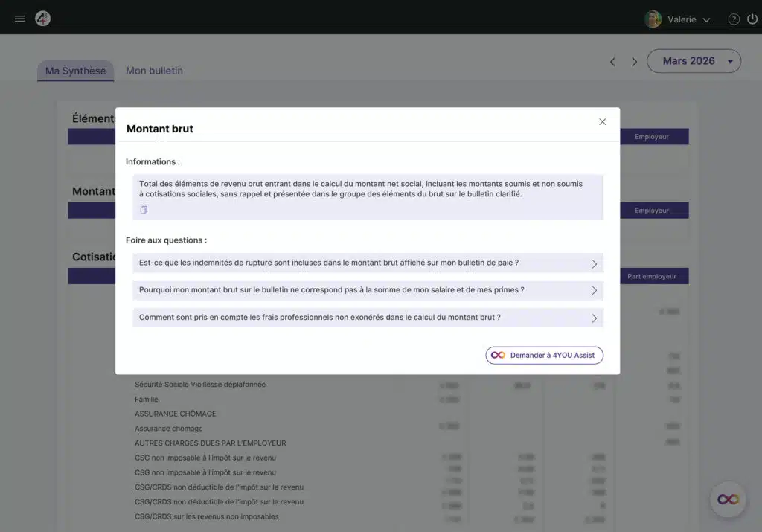Expand question about indemnités de rupture
The height and width of the screenshot is (532, 762).
tap(368, 263)
